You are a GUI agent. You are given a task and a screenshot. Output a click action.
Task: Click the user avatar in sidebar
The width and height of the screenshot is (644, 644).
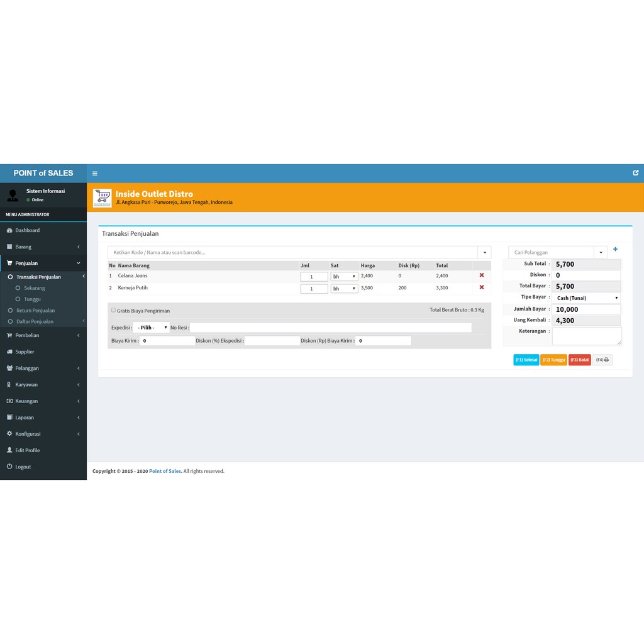(x=13, y=195)
